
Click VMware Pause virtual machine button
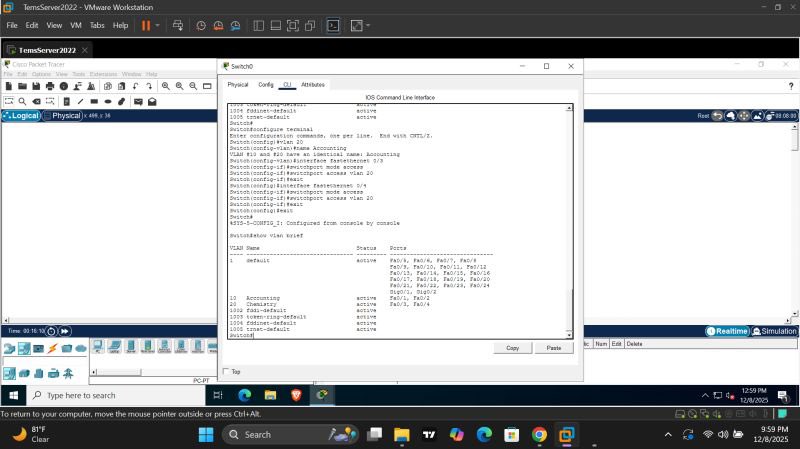[146, 26]
